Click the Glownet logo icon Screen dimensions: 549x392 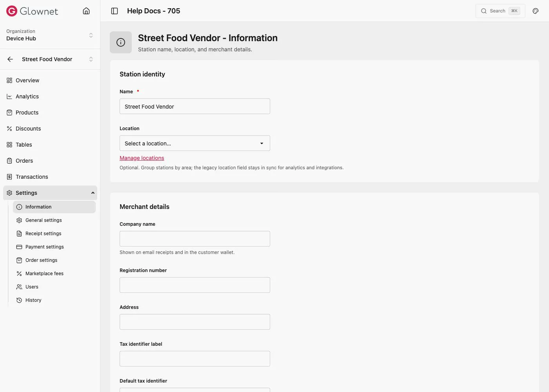(12, 11)
